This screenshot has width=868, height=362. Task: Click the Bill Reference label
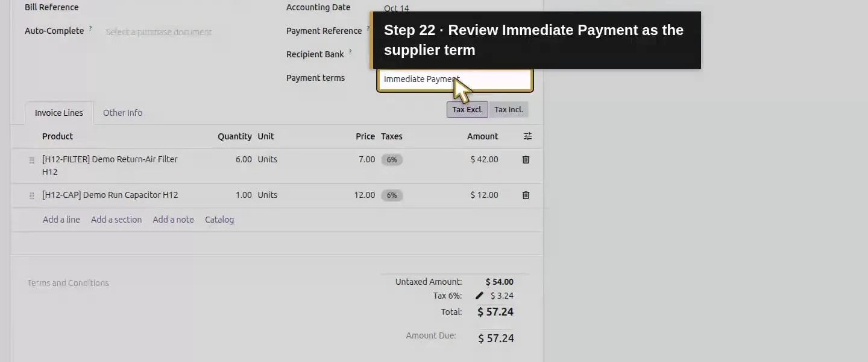click(x=52, y=7)
